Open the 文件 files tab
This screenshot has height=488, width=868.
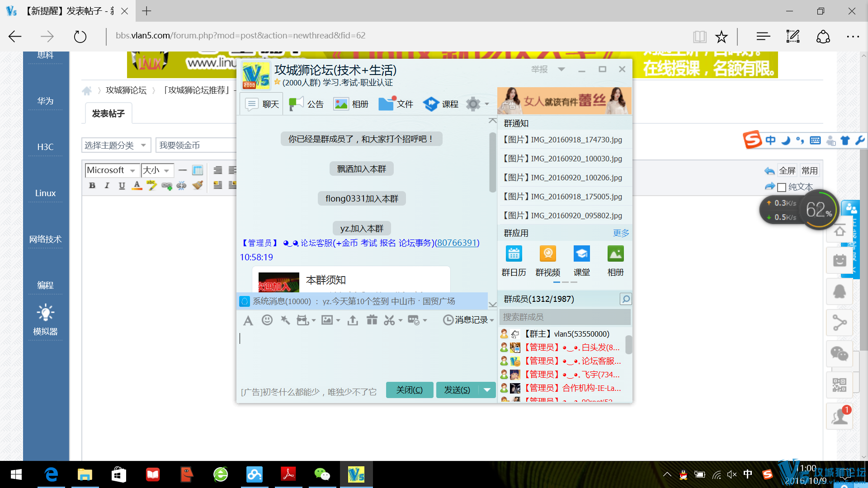[x=396, y=104]
